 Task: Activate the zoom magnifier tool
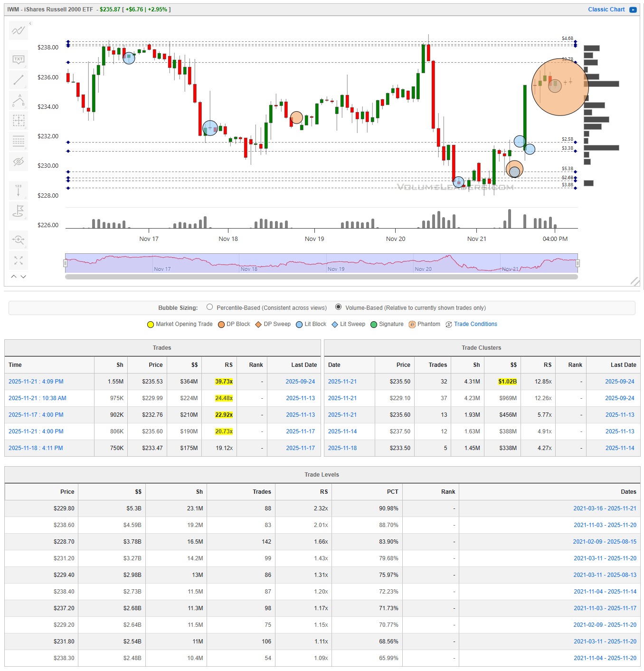[x=19, y=240]
